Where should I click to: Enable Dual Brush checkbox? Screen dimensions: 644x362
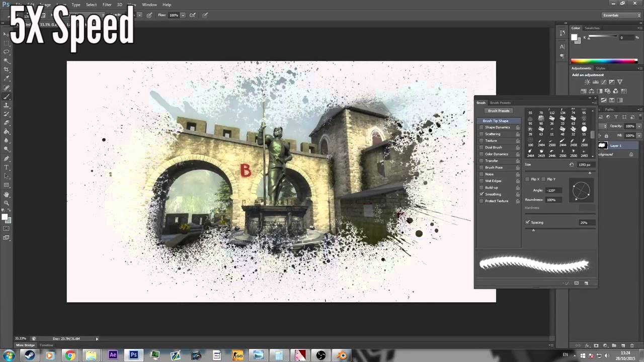(x=481, y=147)
